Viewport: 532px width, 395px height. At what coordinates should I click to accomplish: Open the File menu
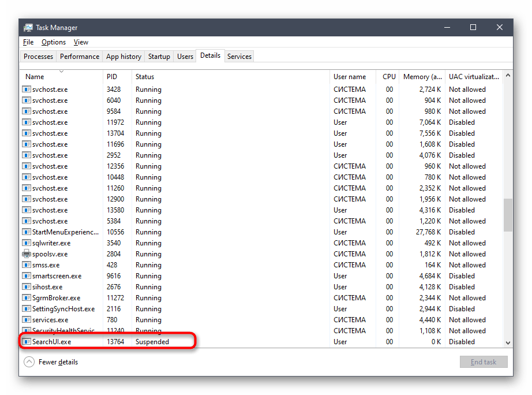28,42
